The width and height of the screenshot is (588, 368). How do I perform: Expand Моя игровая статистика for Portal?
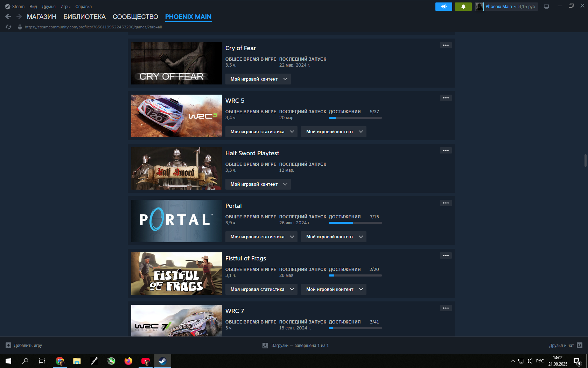click(261, 237)
